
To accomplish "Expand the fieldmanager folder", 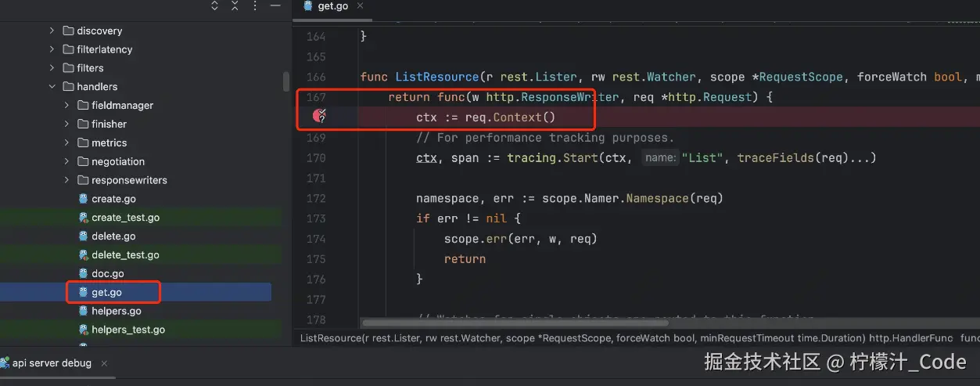I will point(66,106).
